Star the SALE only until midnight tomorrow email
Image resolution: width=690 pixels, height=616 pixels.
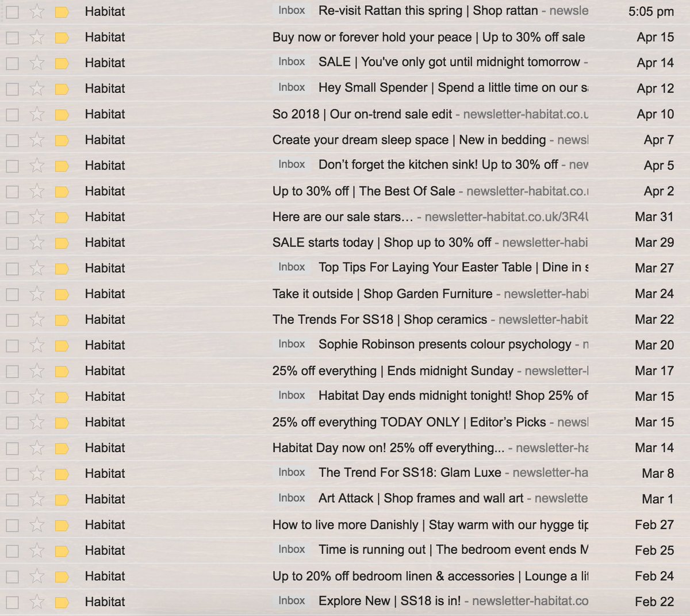click(x=37, y=63)
